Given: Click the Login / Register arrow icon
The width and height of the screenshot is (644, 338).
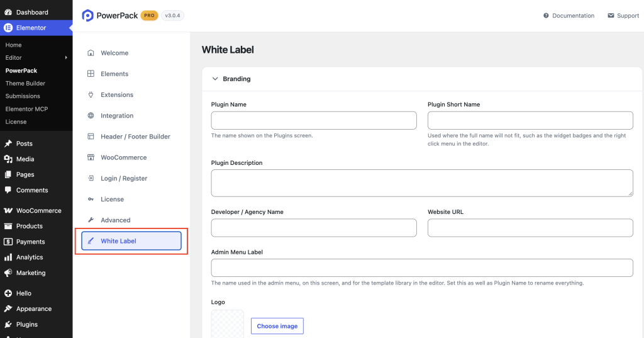Looking at the screenshot, I should pyautogui.click(x=91, y=179).
